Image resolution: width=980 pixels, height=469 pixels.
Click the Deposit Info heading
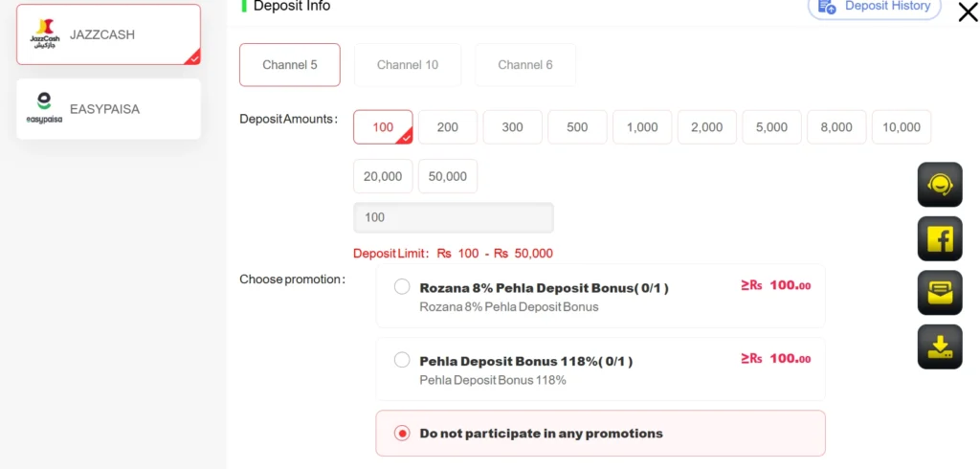pos(292,7)
